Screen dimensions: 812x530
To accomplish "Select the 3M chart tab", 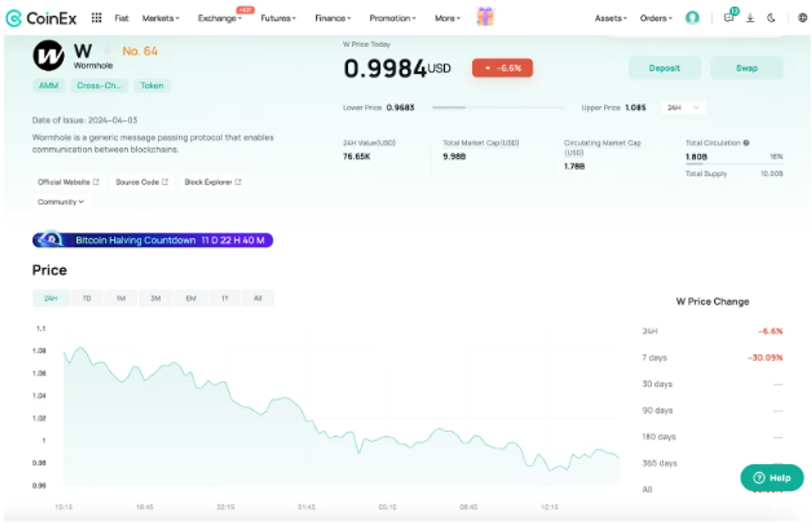I will pyautogui.click(x=156, y=298).
